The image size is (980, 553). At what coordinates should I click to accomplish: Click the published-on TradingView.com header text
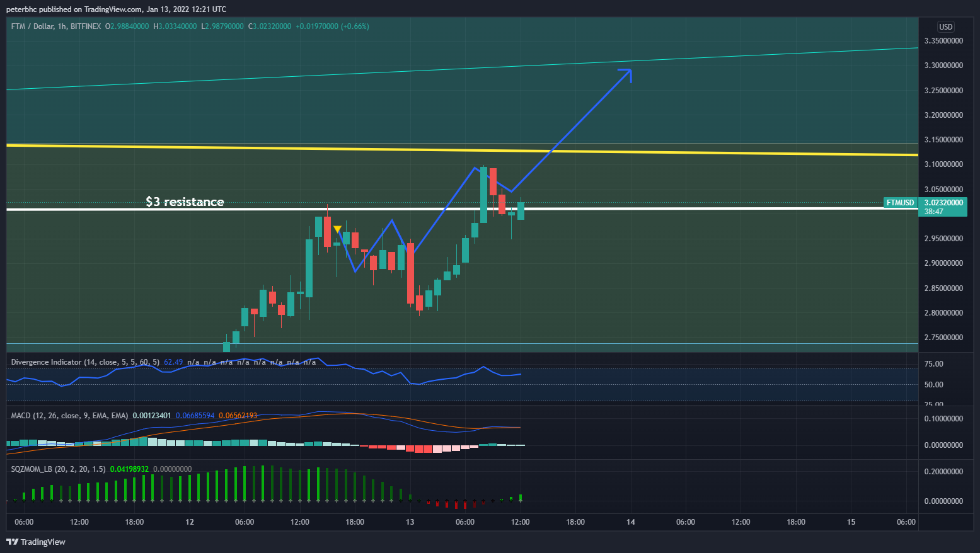click(x=116, y=9)
